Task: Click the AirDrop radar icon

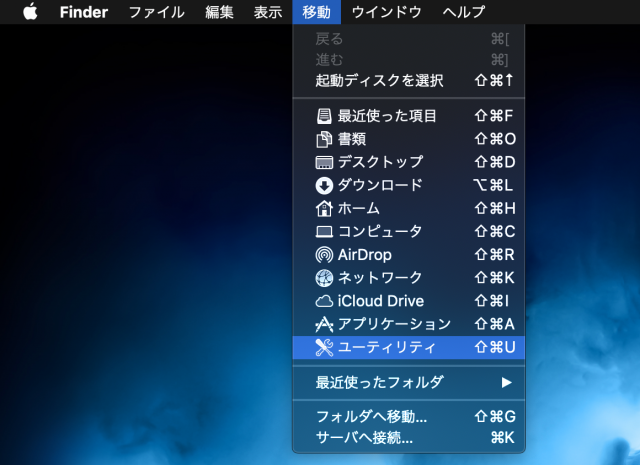Action: coord(324,255)
